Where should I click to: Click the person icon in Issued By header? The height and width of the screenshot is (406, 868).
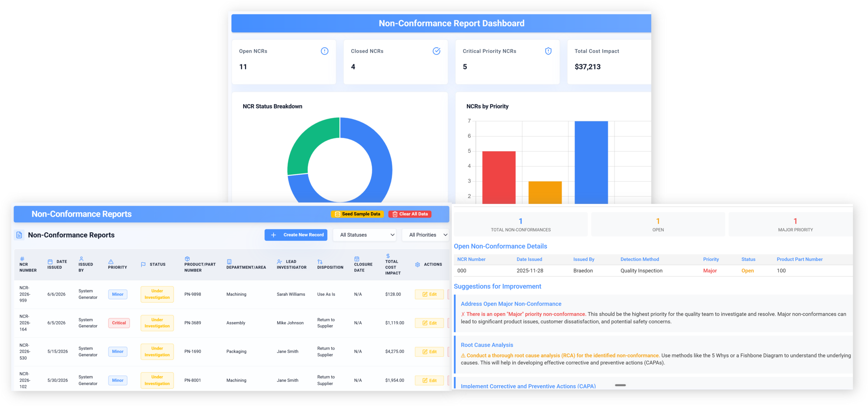81,259
